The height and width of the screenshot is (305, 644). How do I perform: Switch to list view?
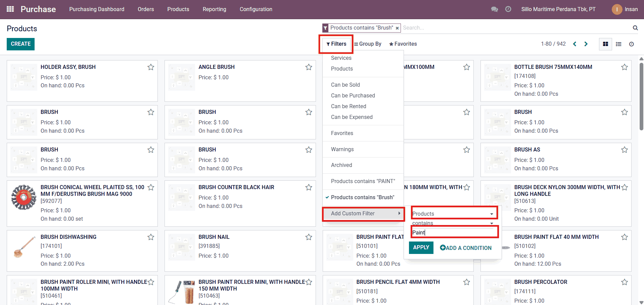coord(618,44)
